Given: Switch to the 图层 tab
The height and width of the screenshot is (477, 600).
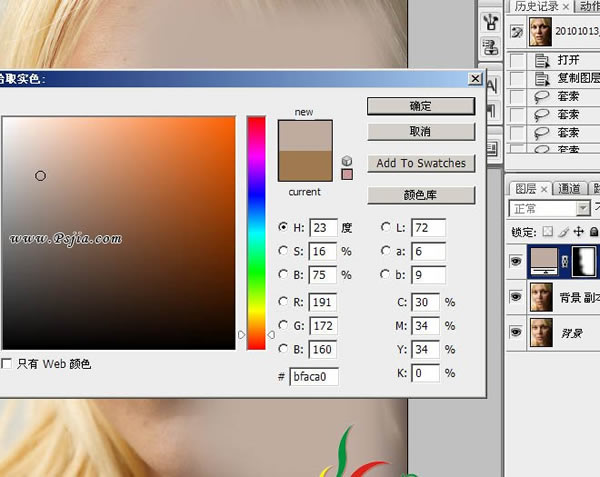Looking at the screenshot, I should click(526, 189).
